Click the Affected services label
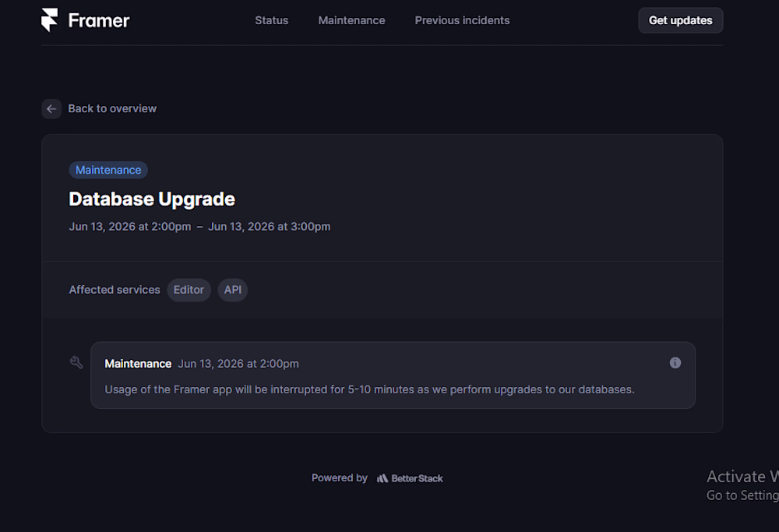The height and width of the screenshot is (532, 779). [x=115, y=290]
